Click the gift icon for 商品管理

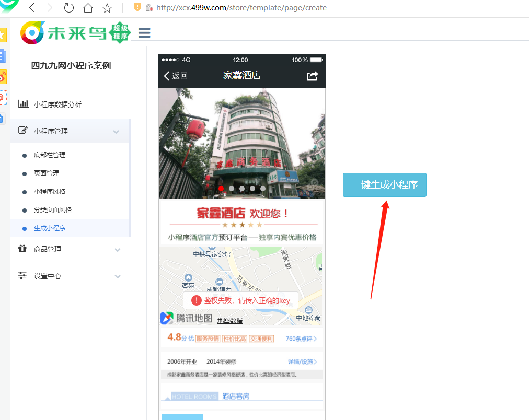(x=22, y=249)
